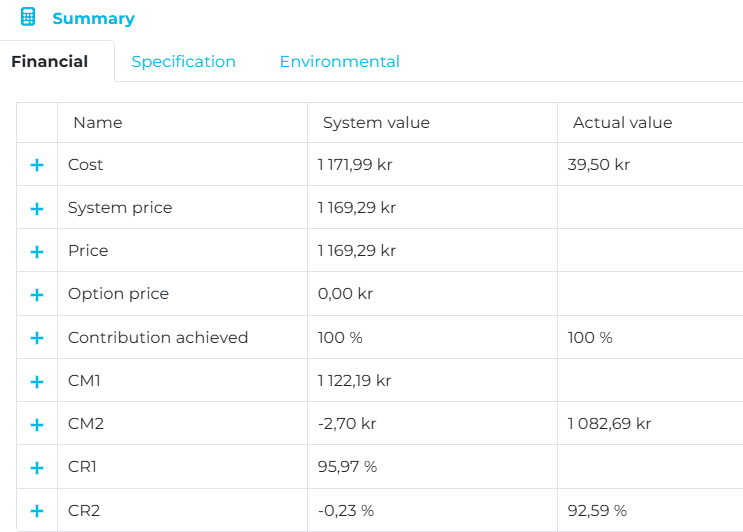This screenshot has width=743, height=532.
Task: Expand the Price row details
Action: 37,251
